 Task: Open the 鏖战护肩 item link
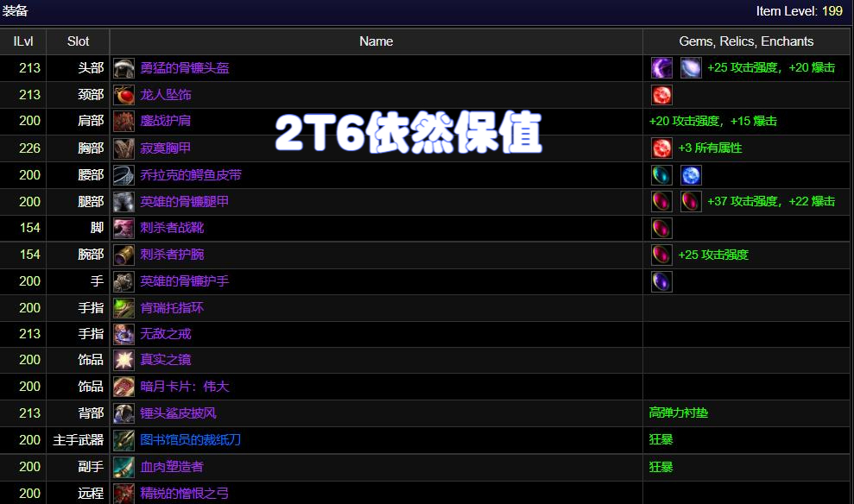166,121
